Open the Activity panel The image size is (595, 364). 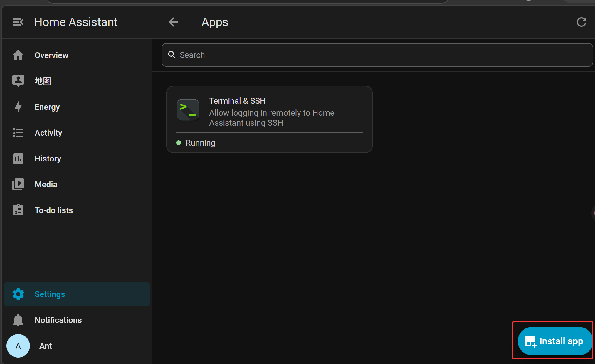tap(48, 133)
